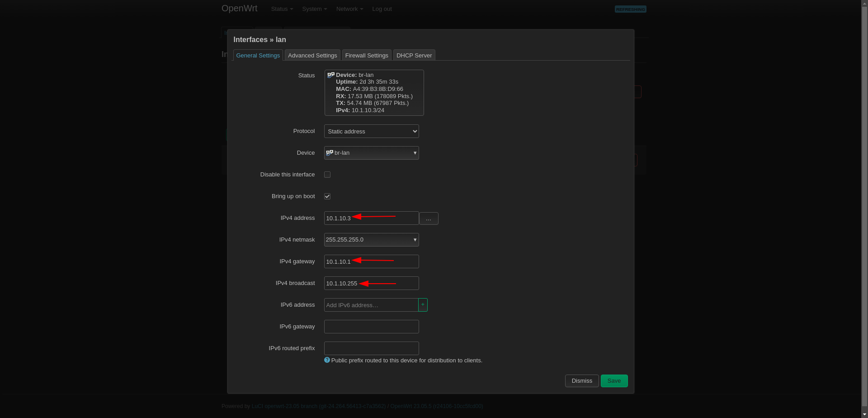Click the IPv4 10.1.10.3/24 status text
The image size is (868, 418).
pos(360,110)
